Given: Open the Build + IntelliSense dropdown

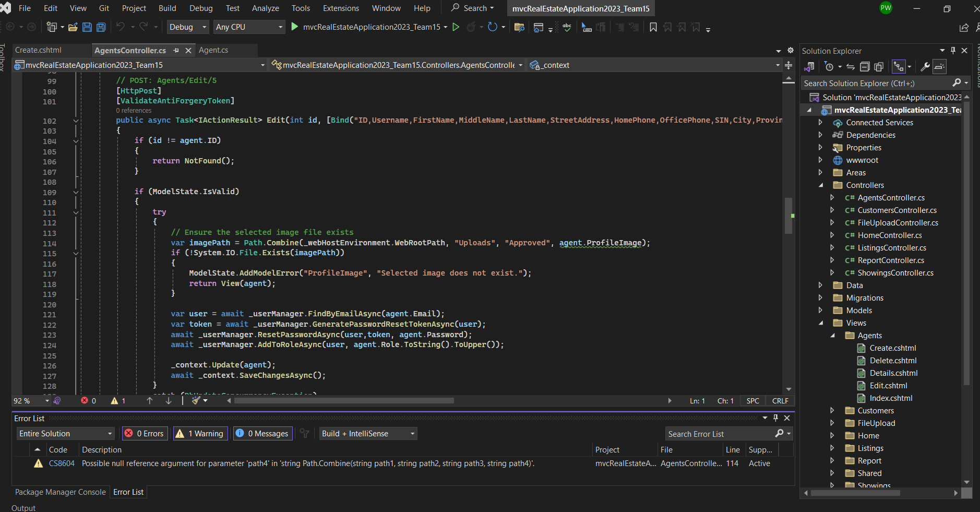Looking at the screenshot, I should [x=368, y=434].
